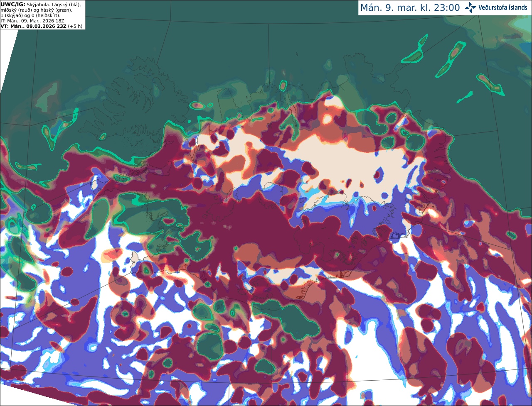Image resolution: width=532 pixels, height=406 pixels.
Task: Click the '1 (skýjað) og 0 (heiðskírt).' line
Action: pos(30,15)
